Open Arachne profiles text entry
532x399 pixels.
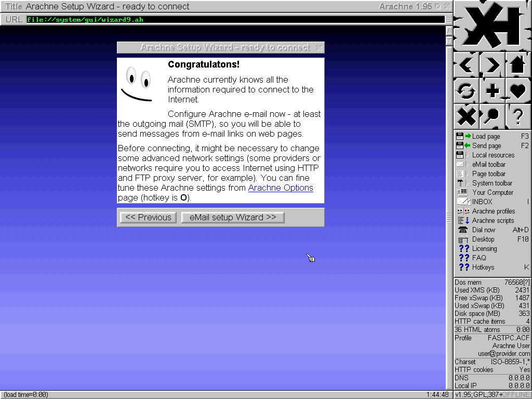coord(494,211)
